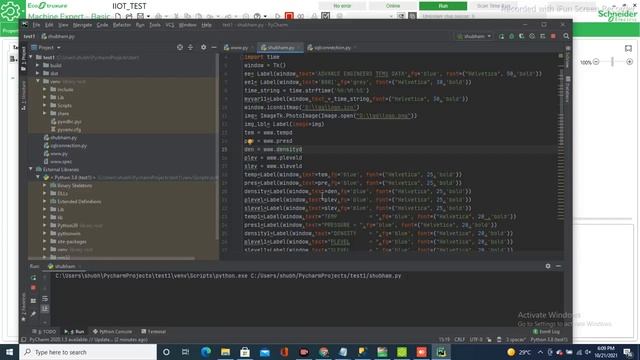Open Project panel settings gear
640x360 pixels.
(203, 47)
